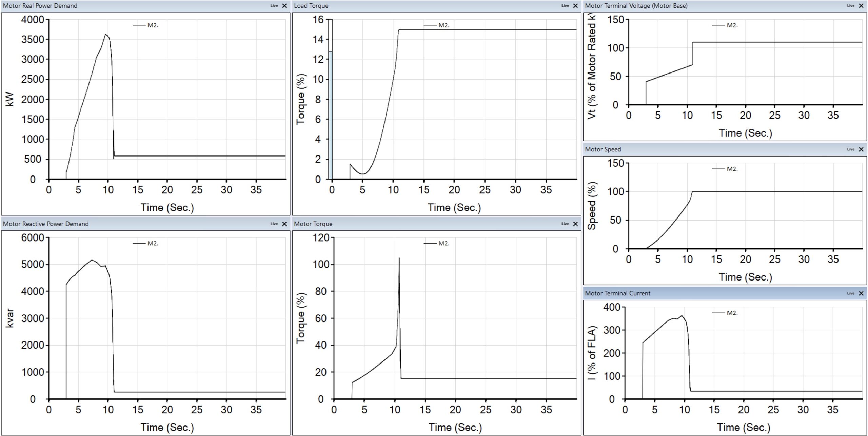Click the Motor Terminal Current panel title
The width and height of the screenshot is (868, 436).
tap(618, 293)
